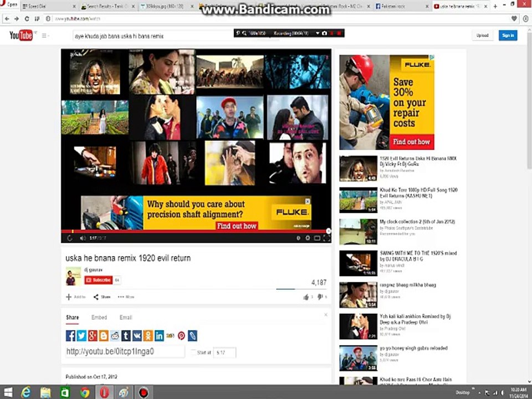Enable the Start at checkbox
Screen dimensions: 532x399
(x=193, y=352)
